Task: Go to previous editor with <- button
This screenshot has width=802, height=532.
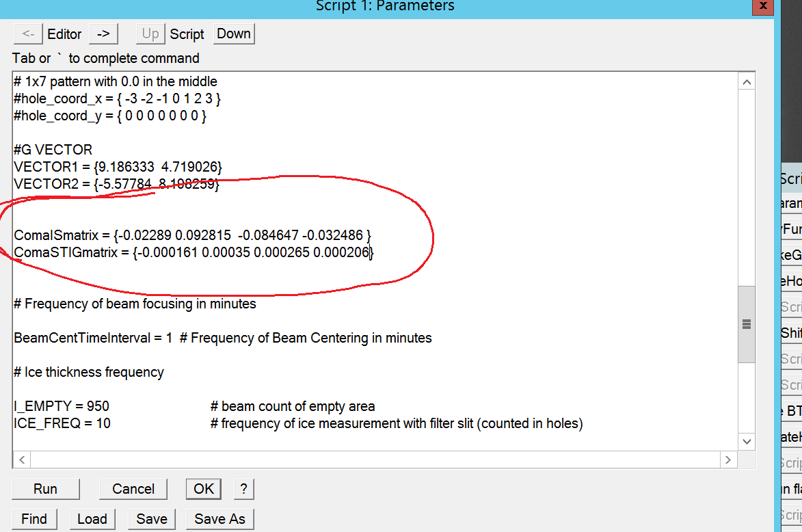Action: point(28,34)
